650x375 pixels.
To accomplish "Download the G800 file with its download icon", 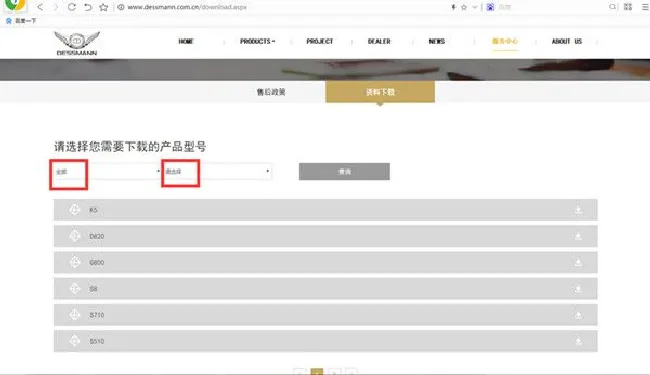I will (578, 262).
